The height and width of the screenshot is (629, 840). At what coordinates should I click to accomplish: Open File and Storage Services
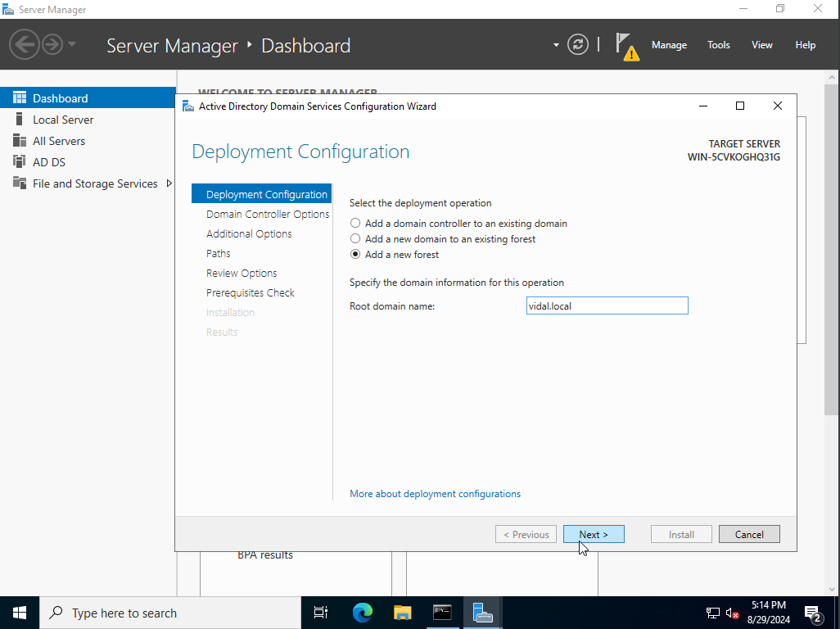[x=95, y=183]
